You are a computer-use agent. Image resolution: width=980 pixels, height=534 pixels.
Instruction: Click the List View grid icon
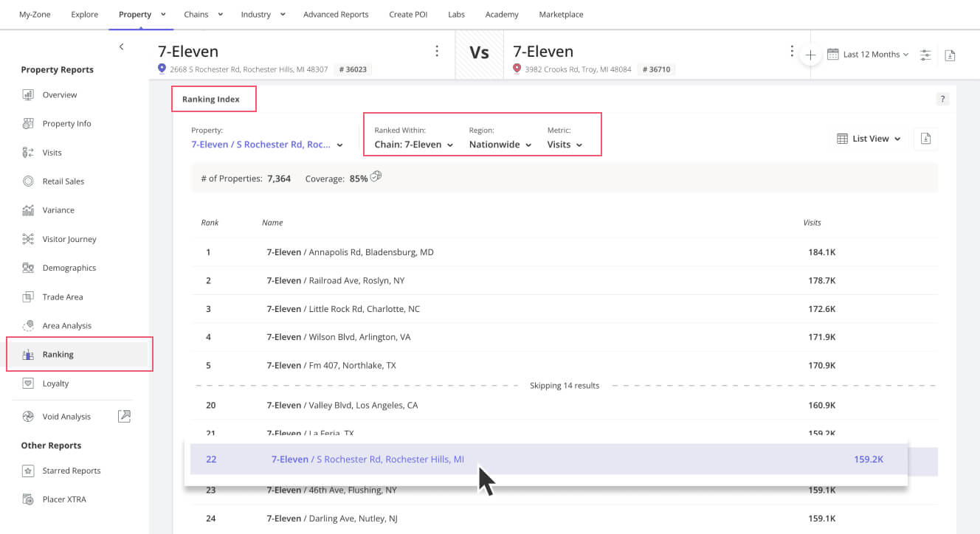click(x=842, y=139)
